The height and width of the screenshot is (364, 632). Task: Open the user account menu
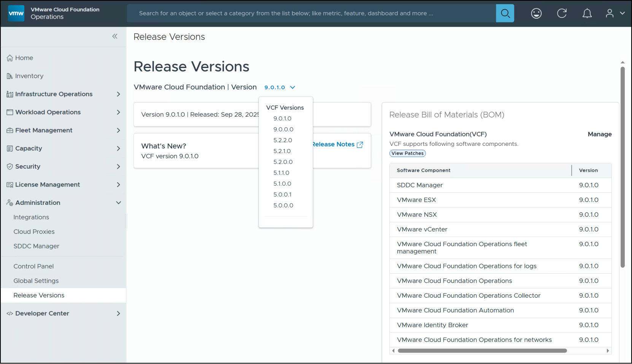615,13
